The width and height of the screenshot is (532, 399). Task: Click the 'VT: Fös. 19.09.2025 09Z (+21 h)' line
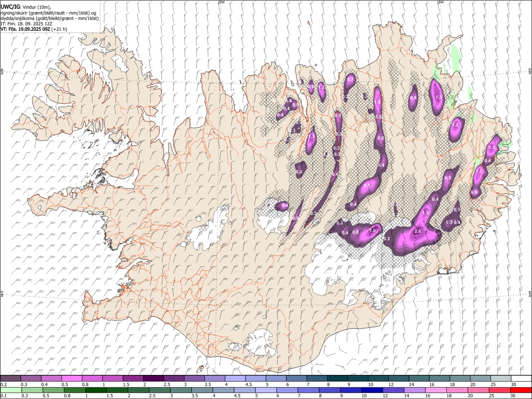34,29
